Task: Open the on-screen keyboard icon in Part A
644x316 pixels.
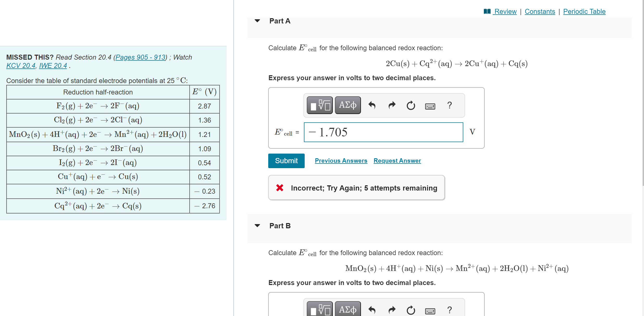Action: [430, 105]
